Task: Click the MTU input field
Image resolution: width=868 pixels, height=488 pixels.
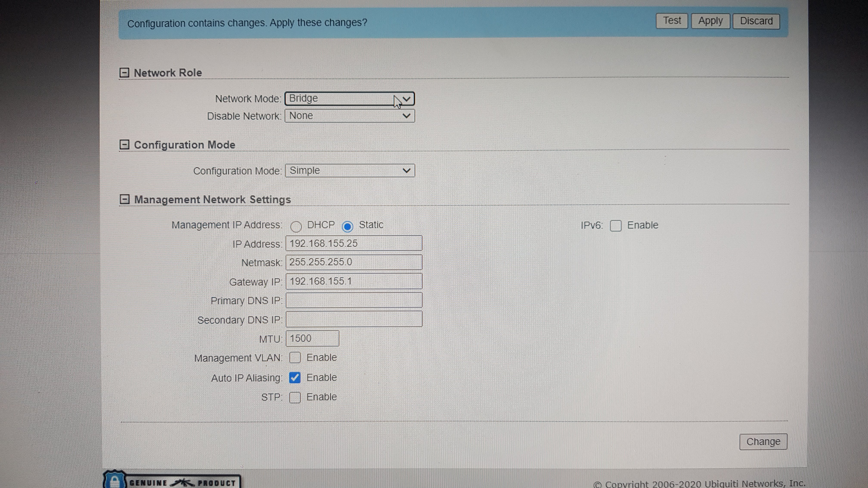Action: click(312, 338)
